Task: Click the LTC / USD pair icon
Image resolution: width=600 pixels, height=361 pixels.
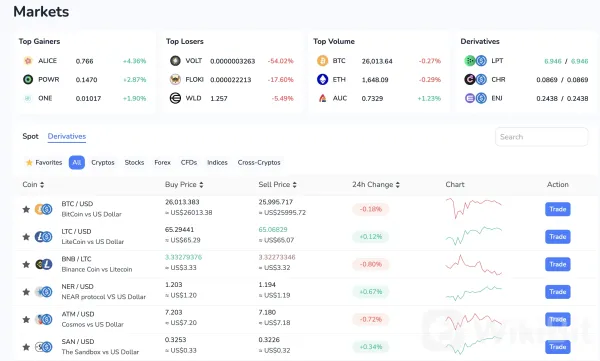Action: click(44, 237)
